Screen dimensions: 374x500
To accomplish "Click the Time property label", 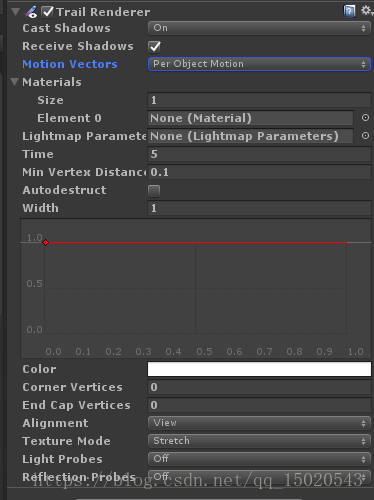I will (x=38, y=154).
